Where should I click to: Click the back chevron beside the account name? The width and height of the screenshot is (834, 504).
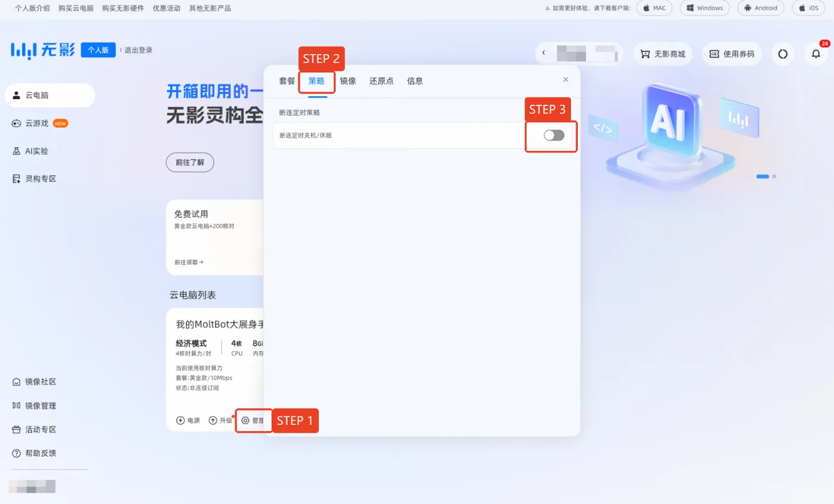click(543, 54)
